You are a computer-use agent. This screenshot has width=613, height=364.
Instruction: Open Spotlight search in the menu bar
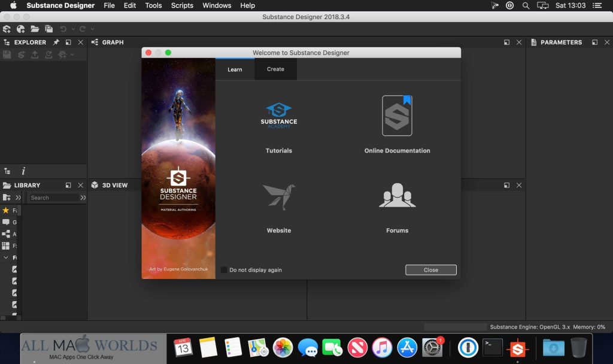tap(526, 5)
